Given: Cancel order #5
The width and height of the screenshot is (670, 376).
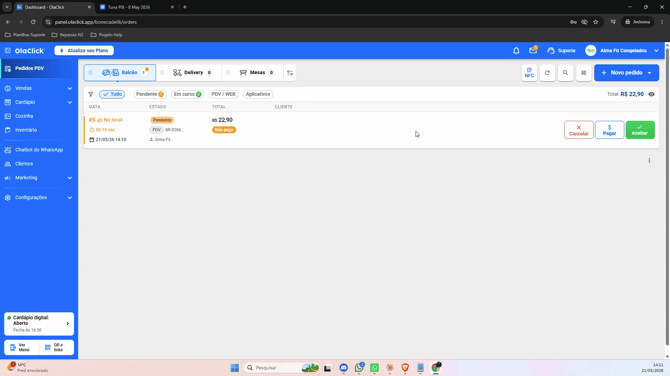Looking at the screenshot, I should tap(579, 130).
